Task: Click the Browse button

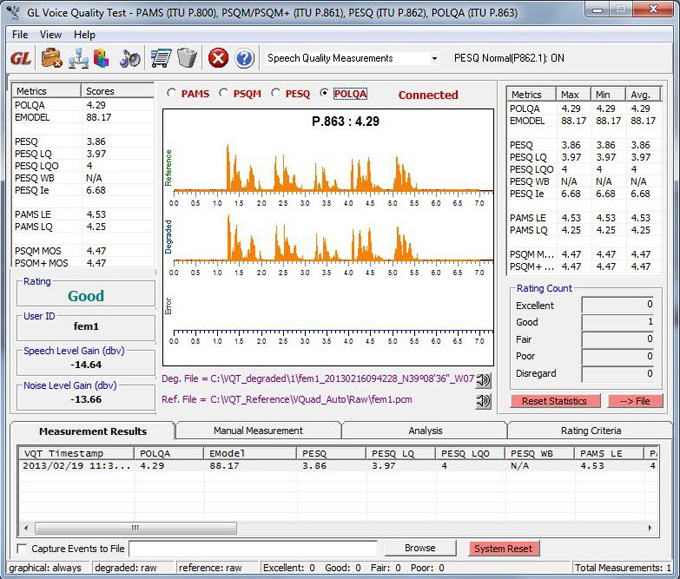Action: (x=420, y=548)
